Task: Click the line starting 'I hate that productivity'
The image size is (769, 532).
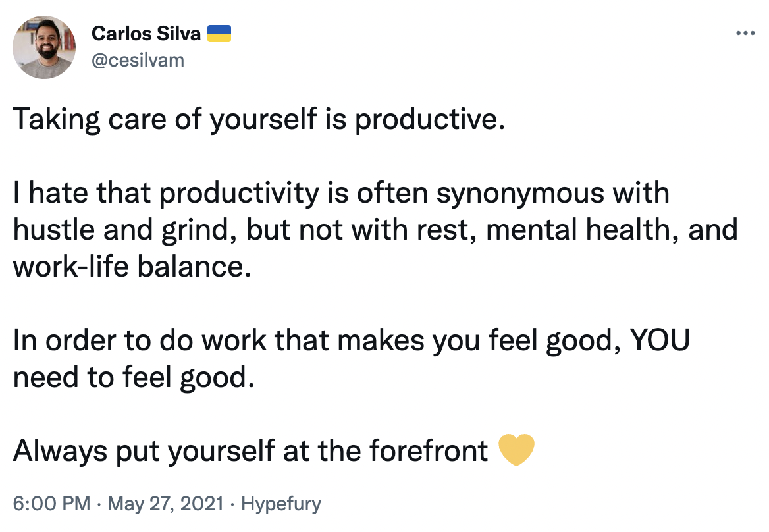Action: pyautogui.click(x=341, y=193)
